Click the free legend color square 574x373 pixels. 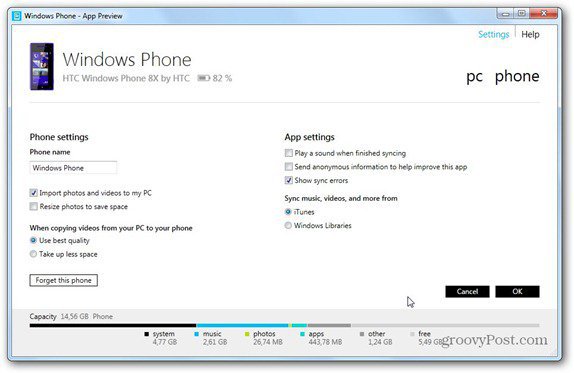tap(412, 334)
